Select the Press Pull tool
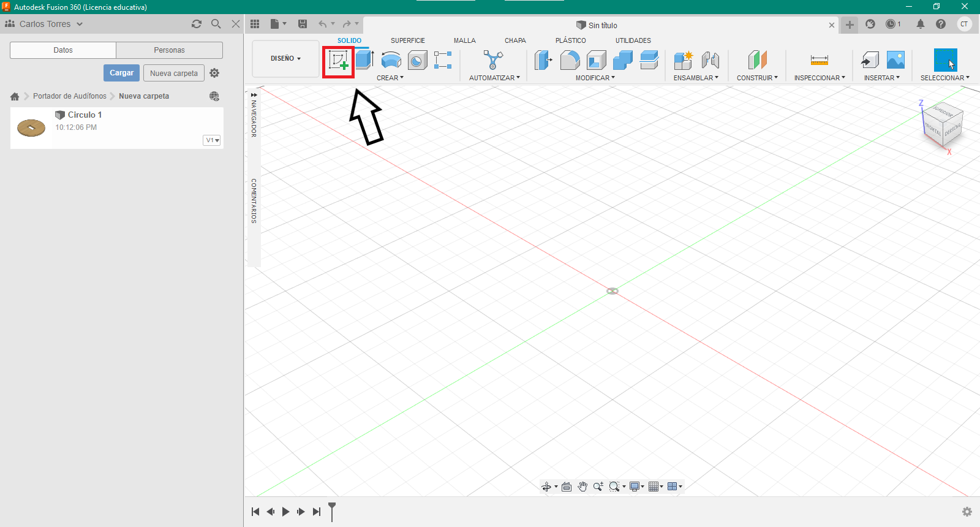 [x=543, y=60]
